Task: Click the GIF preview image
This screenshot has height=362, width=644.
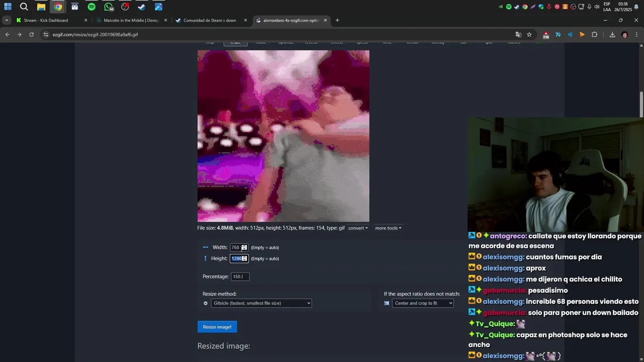Action: click(283, 136)
